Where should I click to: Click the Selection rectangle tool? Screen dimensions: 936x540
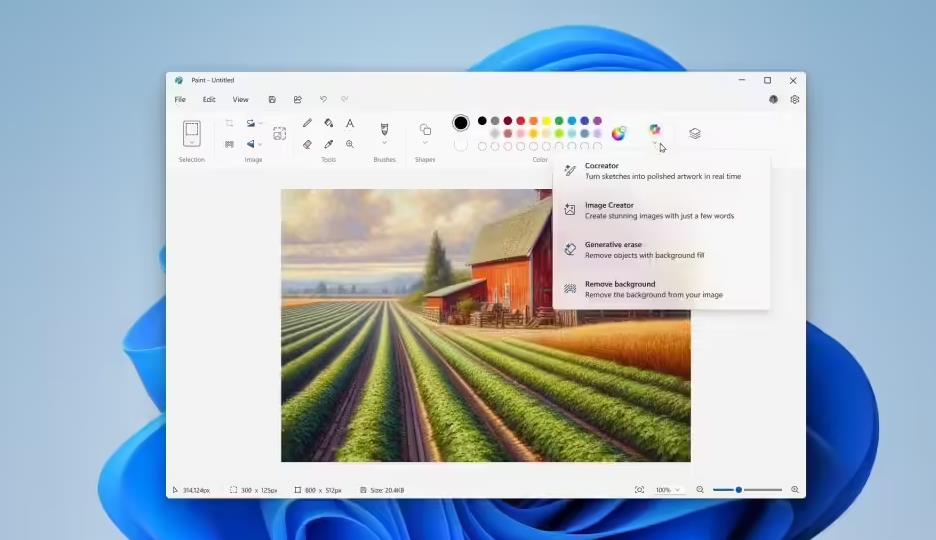pyautogui.click(x=192, y=133)
